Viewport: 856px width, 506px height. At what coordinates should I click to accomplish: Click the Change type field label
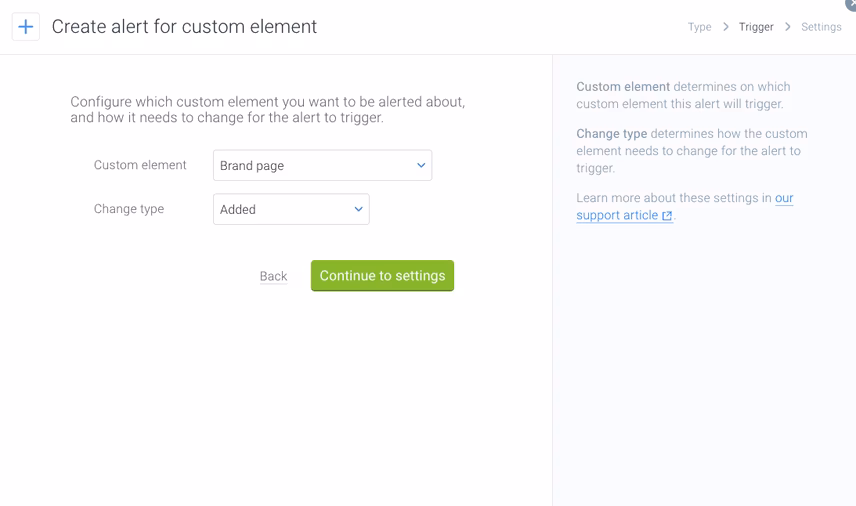click(129, 210)
